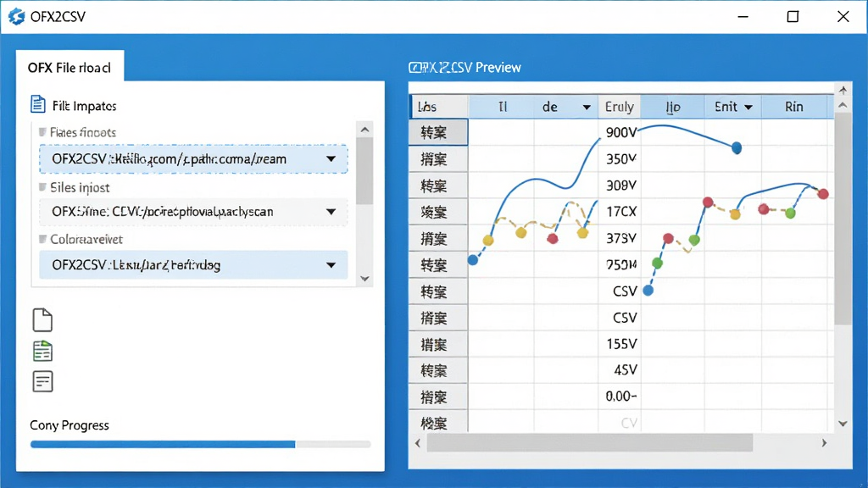The width and height of the screenshot is (868, 488).
Task: Click the down chevron of preview vertical scrollbar
Action: [x=843, y=424]
